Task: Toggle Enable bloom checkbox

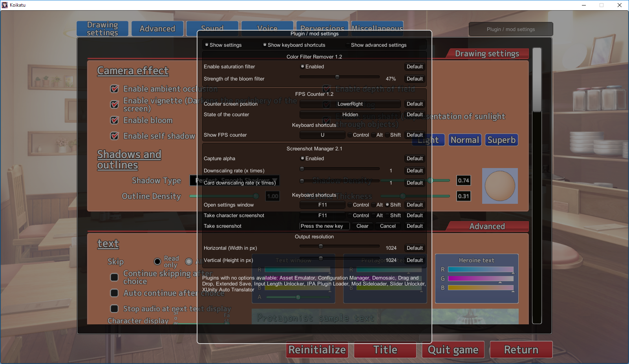Action: (x=115, y=121)
